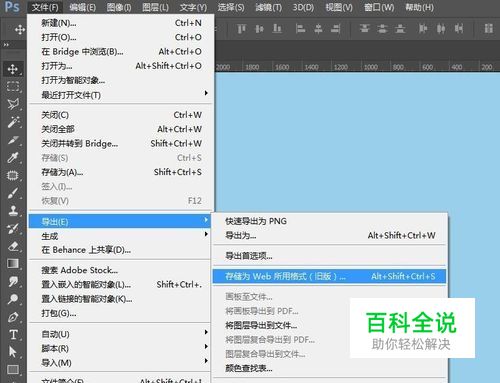Viewport: 500px width, 383px height.
Task: Expand the toolbox double-arrow toggle
Action: click(6, 44)
